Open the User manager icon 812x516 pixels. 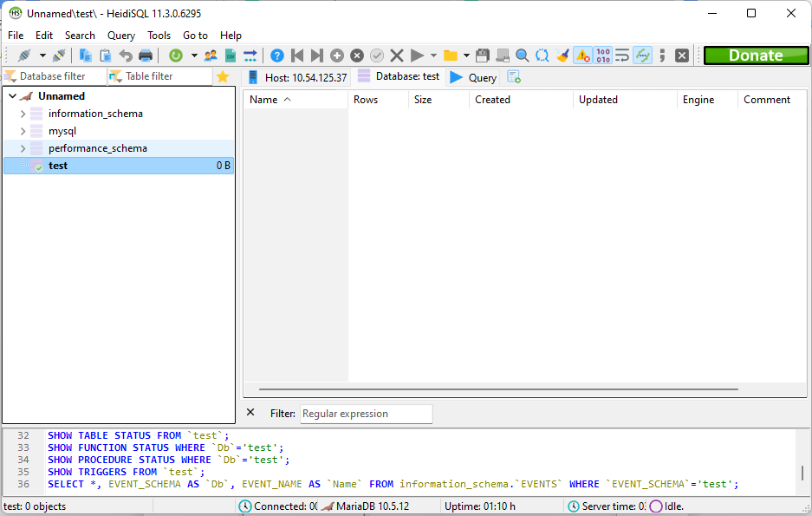(211, 56)
